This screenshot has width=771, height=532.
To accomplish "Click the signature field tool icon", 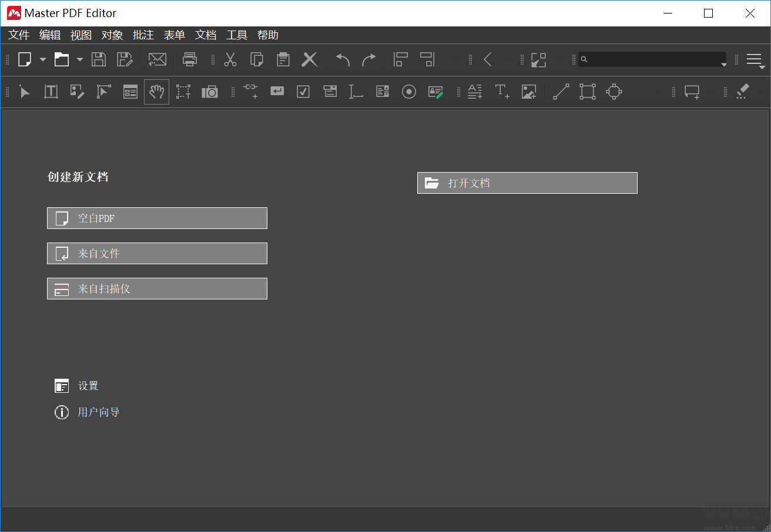I will pyautogui.click(x=435, y=92).
